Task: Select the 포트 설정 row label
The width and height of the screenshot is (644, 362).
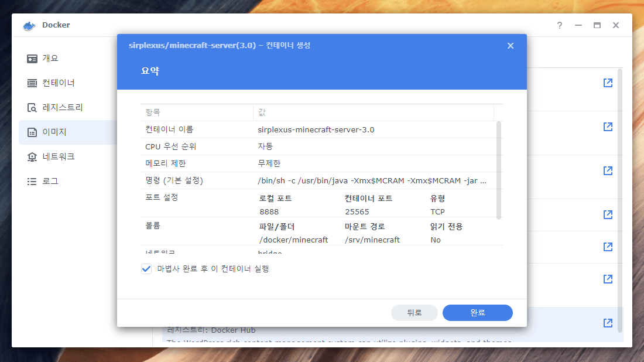Action: 162,197
